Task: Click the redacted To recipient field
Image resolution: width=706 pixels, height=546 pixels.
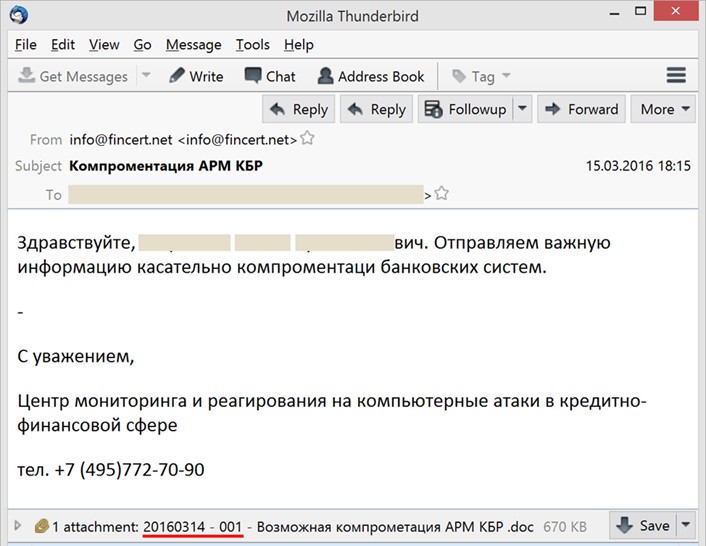Action: pos(246,194)
